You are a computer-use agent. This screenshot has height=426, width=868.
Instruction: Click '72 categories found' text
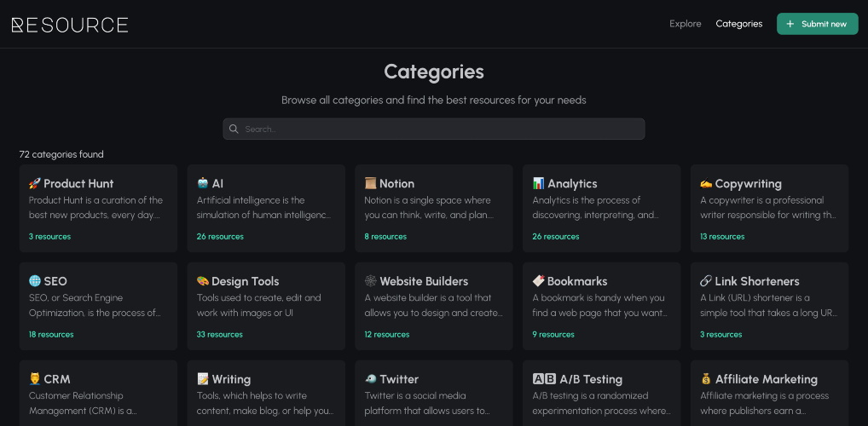[61, 154]
